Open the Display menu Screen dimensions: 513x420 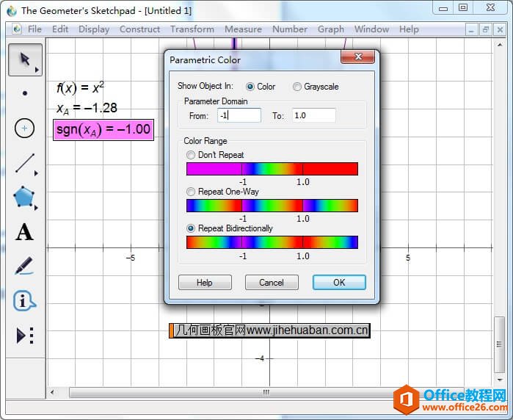94,29
